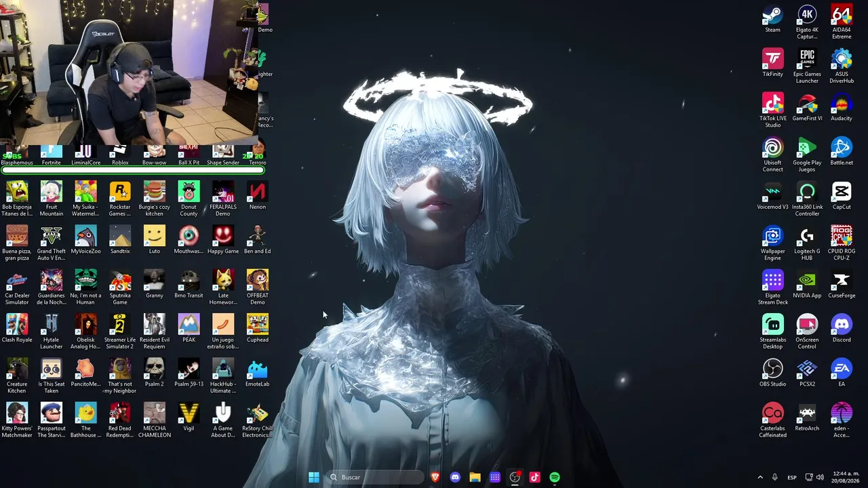Open TikTok LIVE Studio taskbar icon
868x488 pixels.
tap(534, 477)
